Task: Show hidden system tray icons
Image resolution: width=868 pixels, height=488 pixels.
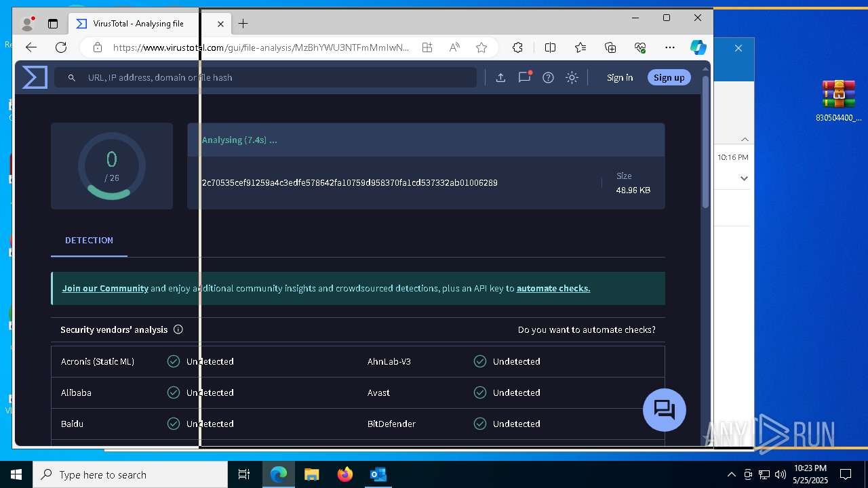Action: pos(731,474)
